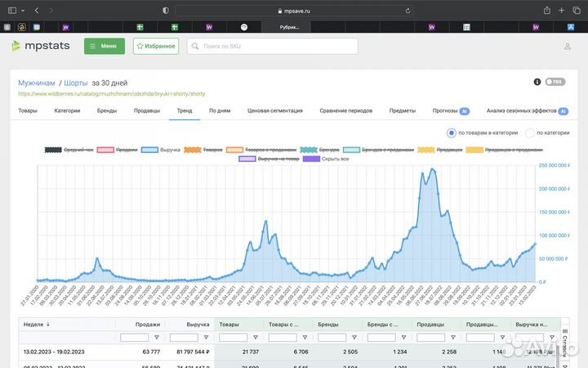Switch to the Ценовая сегментация tab
Screen dimensions: 588x368
(x=275, y=110)
